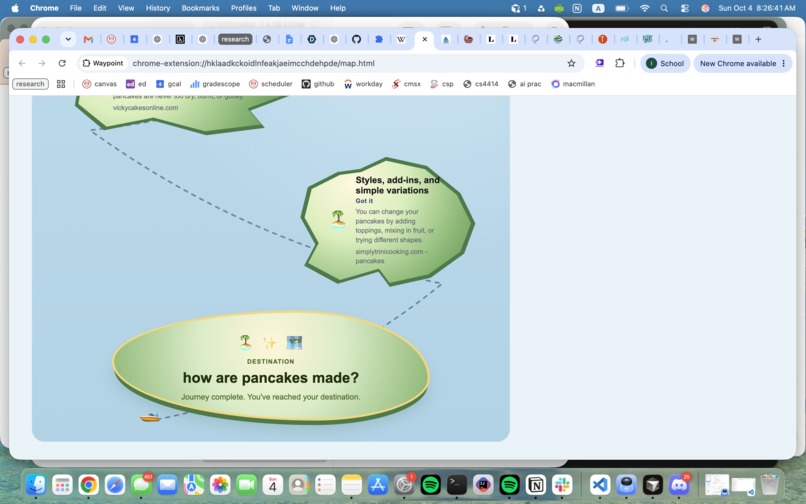Click the forward navigation arrow
806x504 pixels.
(x=42, y=63)
